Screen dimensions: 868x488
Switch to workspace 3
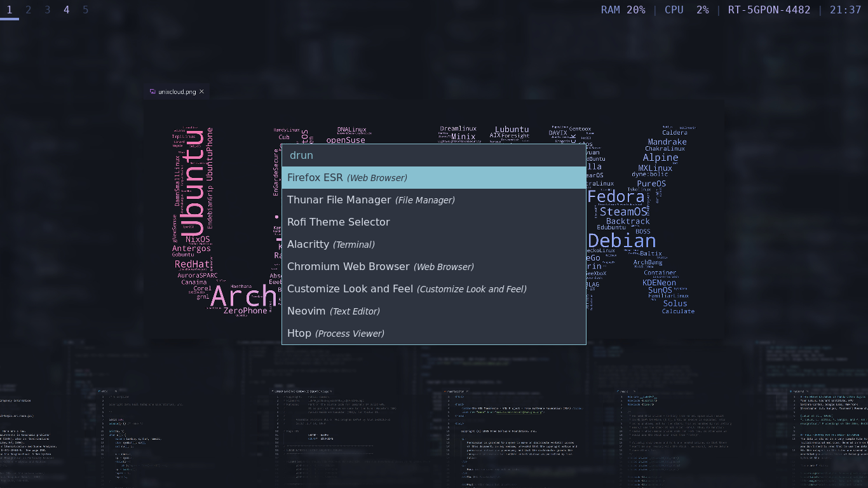(48, 10)
